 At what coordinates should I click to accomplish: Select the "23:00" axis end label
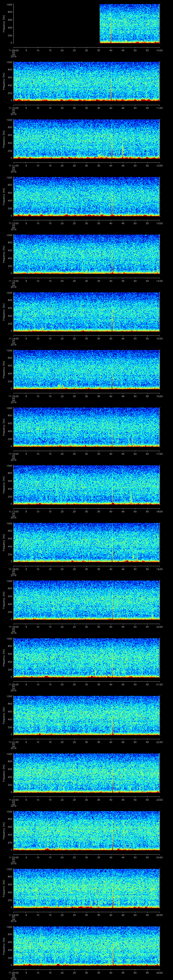point(160,800)
